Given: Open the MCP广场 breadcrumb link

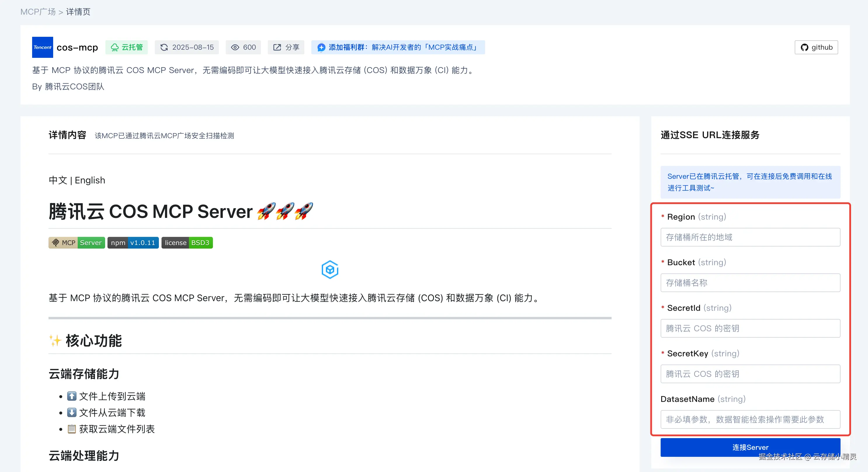Looking at the screenshot, I should 37,11.
